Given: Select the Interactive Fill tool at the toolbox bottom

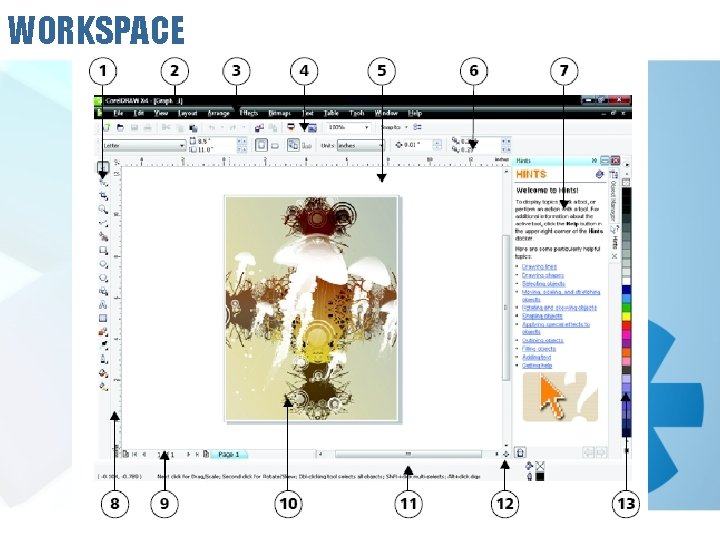Looking at the screenshot, I should tap(104, 387).
